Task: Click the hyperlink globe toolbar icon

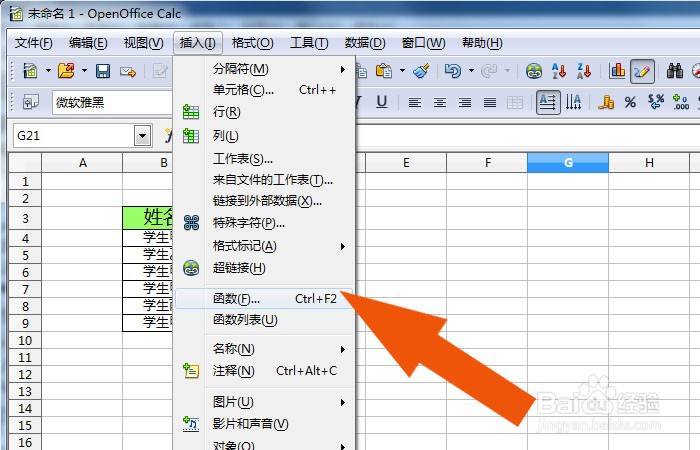Action: (534, 71)
